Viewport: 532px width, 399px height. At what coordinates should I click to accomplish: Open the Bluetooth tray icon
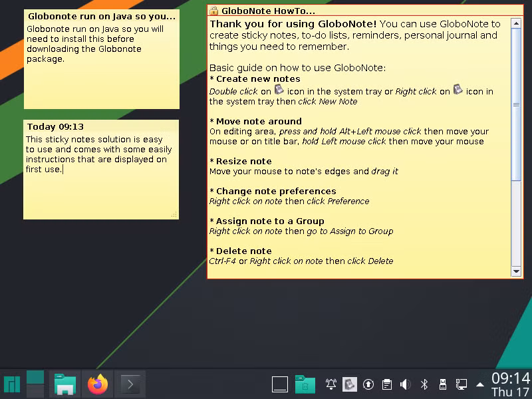pyautogui.click(x=424, y=384)
